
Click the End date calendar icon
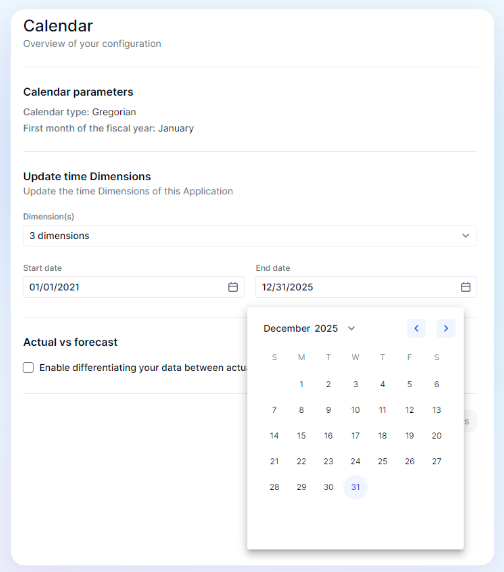click(x=465, y=287)
